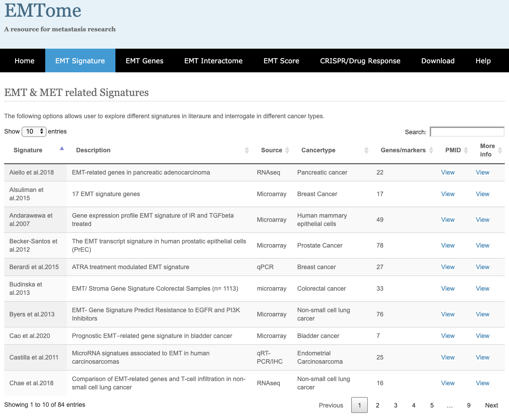Image resolution: width=509 pixels, height=420 pixels.
Task: Jump to last pagination page 9
Action: (x=469, y=405)
